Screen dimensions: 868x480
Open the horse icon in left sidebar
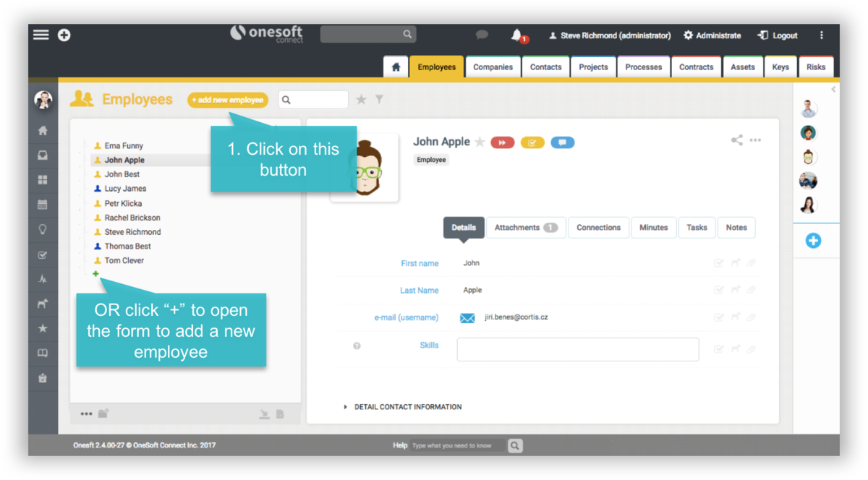click(43, 304)
